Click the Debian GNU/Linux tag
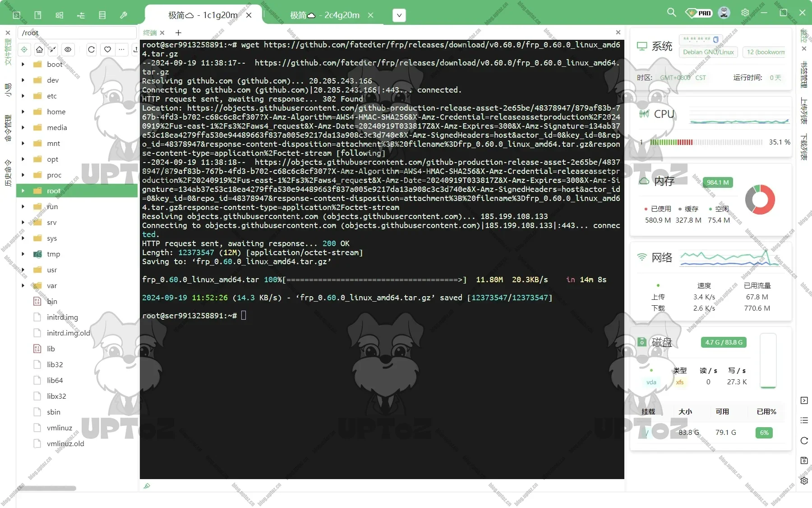The width and height of the screenshot is (812, 508). point(708,52)
